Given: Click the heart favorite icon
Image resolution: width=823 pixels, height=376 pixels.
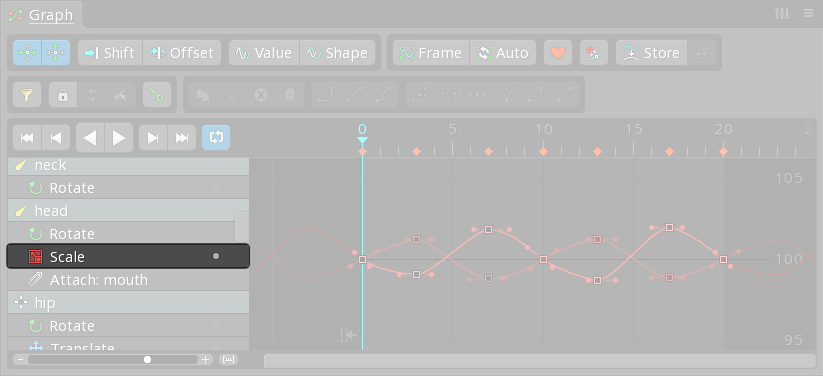Looking at the screenshot, I should [558, 53].
